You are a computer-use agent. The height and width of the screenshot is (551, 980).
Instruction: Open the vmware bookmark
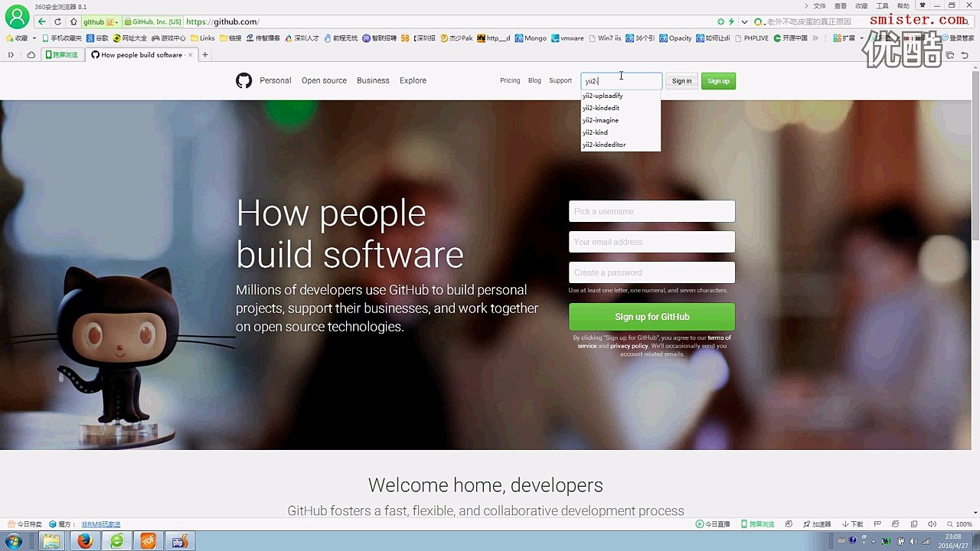(567, 37)
